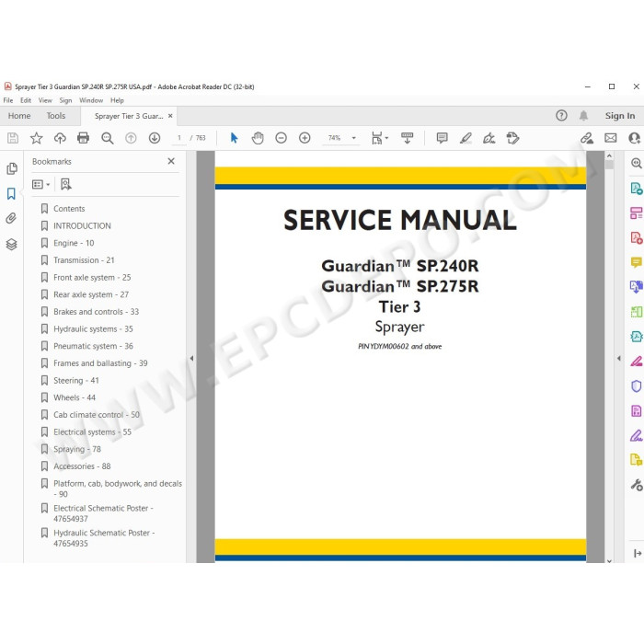Screen dimensions: 644x644
Task: Switch to the Tools tab
Action: coord(56,116)
